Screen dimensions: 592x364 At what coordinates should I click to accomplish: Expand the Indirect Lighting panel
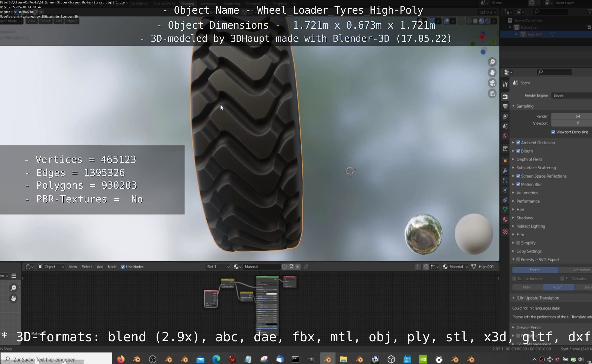(x=513, y=226)
